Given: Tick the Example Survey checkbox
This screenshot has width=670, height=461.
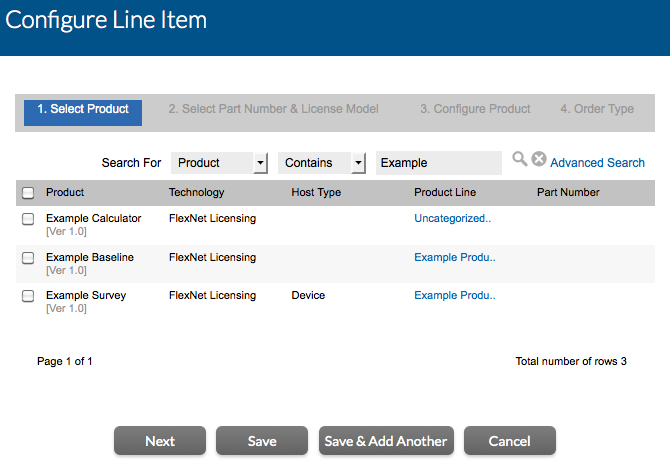Looking at the screenshot, I should click(x=28, y=296).
